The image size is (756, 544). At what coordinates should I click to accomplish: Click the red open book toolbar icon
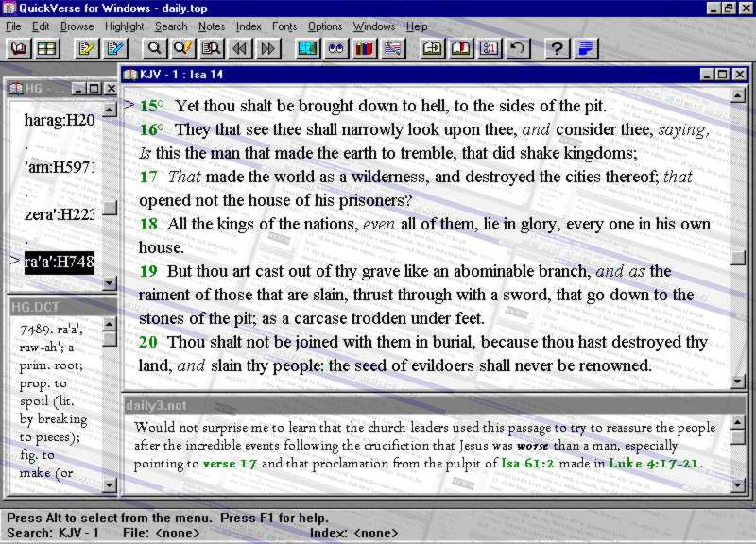pos(461,49)
